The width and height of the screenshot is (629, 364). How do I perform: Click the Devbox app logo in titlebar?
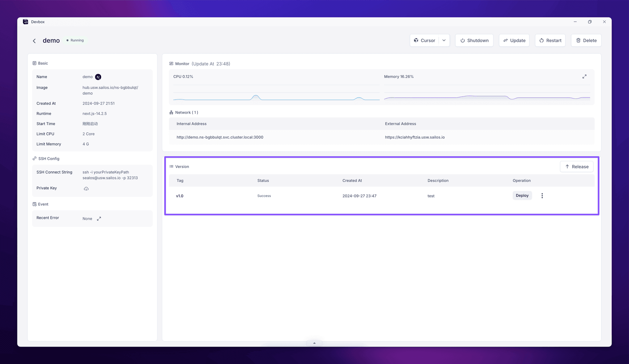pyautogui.click(x=26, y=22)
